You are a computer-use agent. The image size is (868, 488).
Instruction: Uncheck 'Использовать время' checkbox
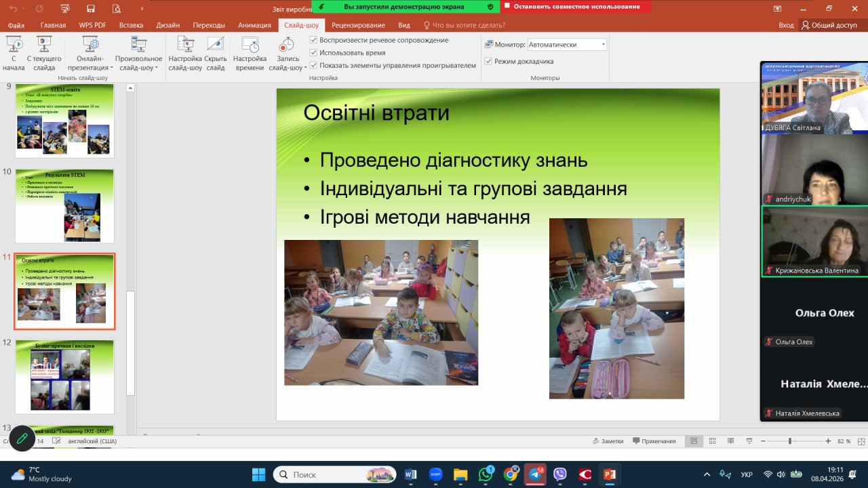(x=313, y=53)
